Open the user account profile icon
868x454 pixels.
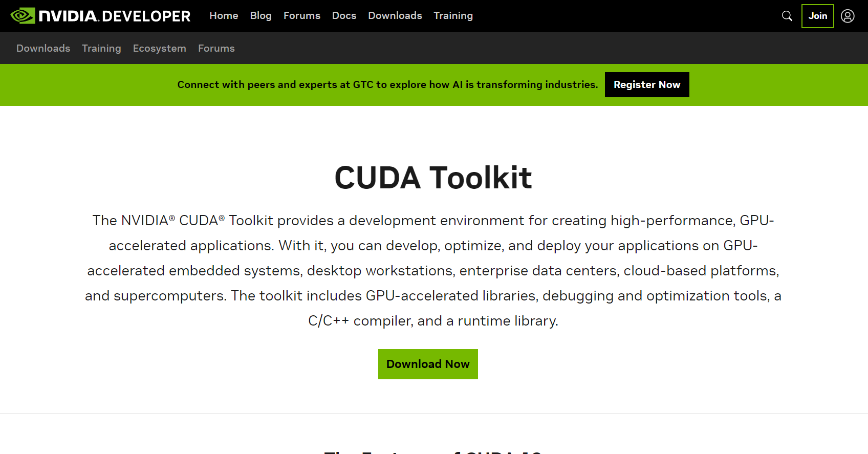pos(848,16)
